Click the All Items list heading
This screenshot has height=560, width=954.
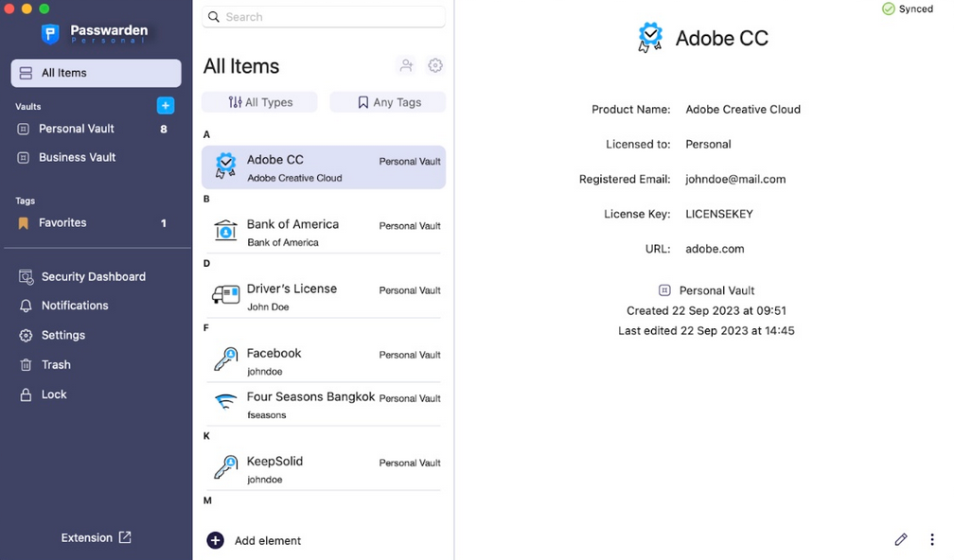241,66
